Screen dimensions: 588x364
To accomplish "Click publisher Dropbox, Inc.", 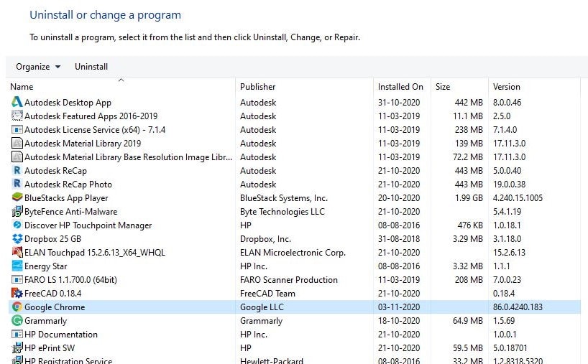I will [x=265, y=239].
